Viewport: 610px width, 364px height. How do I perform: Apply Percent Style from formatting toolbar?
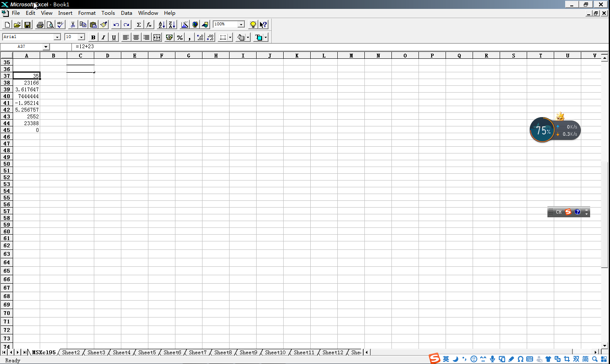pyautogui.click(x=180, y=38)
